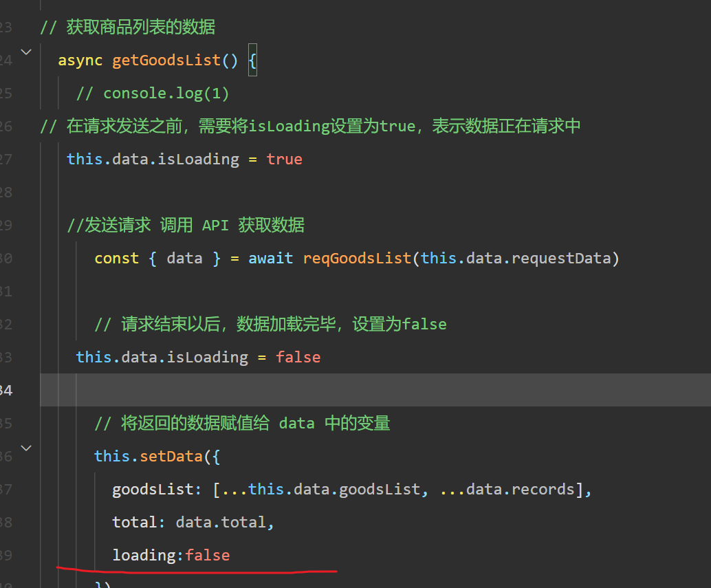
Task: Collapse the this.setData block fold arrow
Action: coord(26,448)
